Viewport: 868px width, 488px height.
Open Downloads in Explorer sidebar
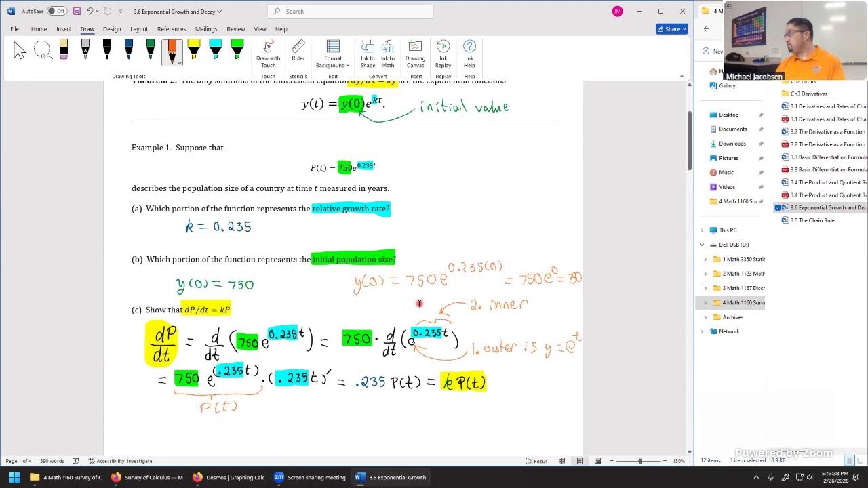(732, 144)
